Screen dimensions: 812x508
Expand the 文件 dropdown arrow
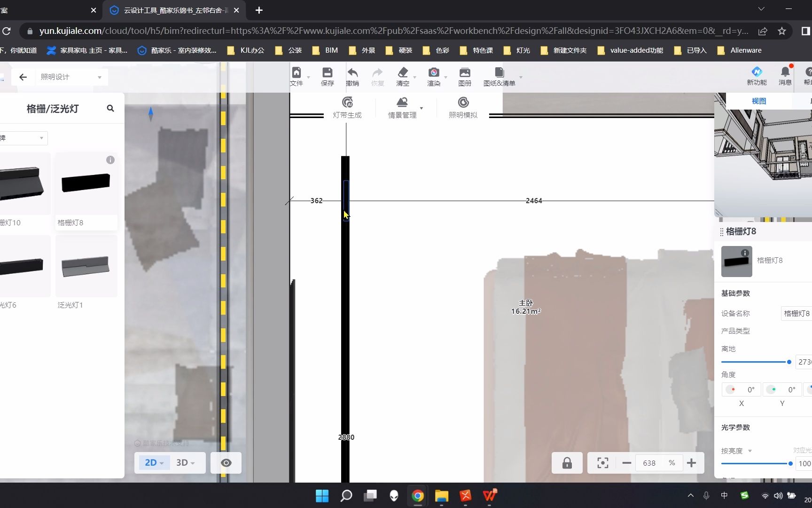308,77
